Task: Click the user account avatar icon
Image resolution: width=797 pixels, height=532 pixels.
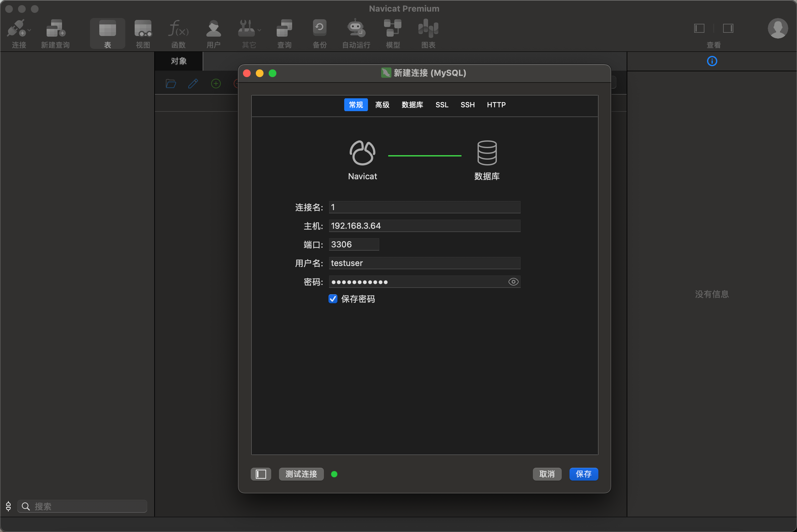Action: click(x=778, y=28)
